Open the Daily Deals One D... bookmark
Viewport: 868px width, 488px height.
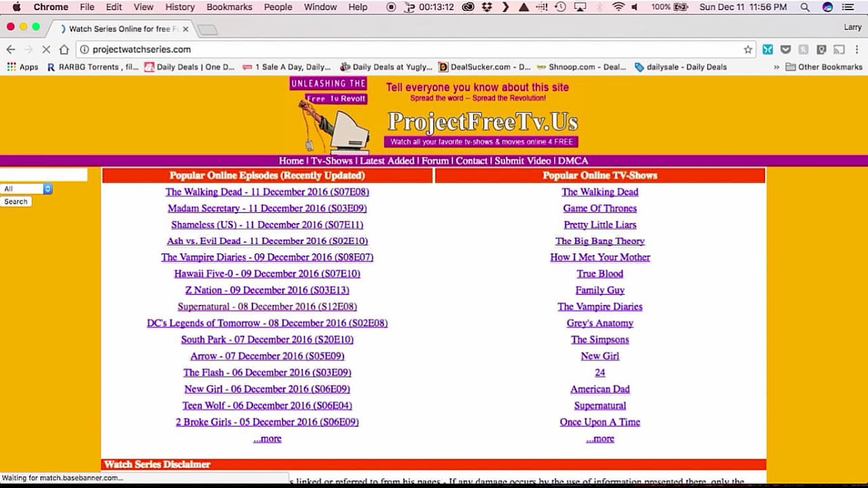pyautogui.click(x=189, y=67)
